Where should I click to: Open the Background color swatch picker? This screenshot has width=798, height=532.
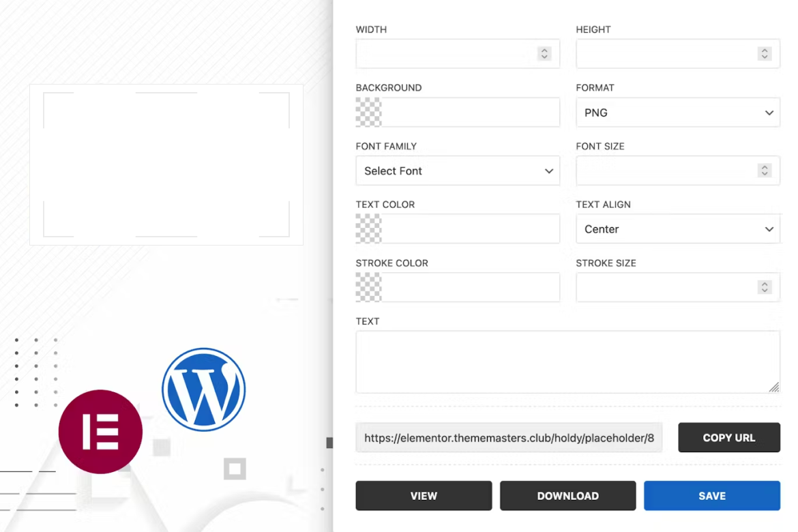tap(368, 112)
